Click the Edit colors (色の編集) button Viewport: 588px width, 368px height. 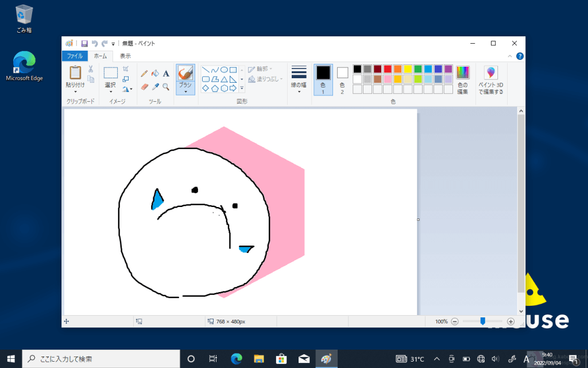[x=462, y=79]
